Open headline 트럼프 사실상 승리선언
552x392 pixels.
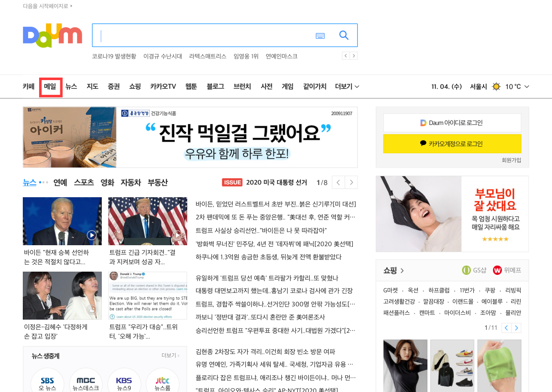pos(261,231)
